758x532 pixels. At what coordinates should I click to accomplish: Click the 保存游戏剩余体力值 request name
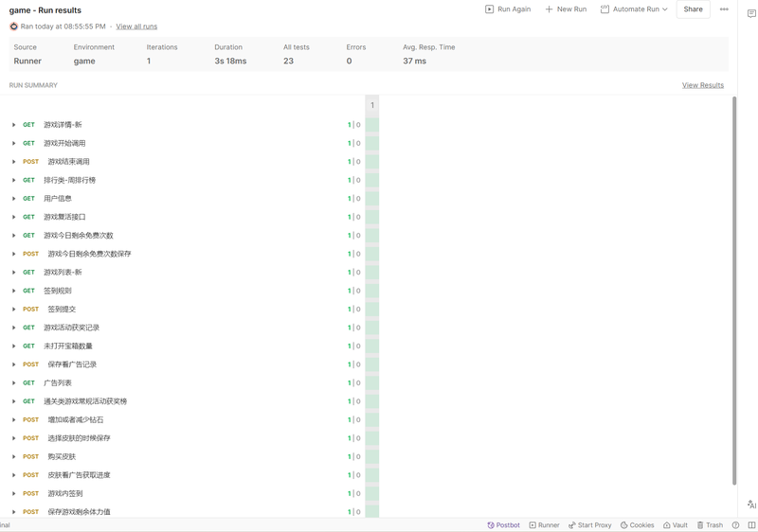[x=79, y=512]
